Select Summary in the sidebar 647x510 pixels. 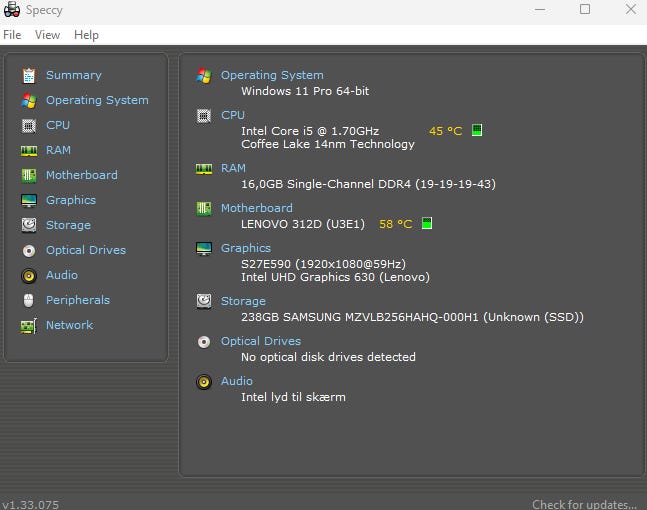pos(74,75)
